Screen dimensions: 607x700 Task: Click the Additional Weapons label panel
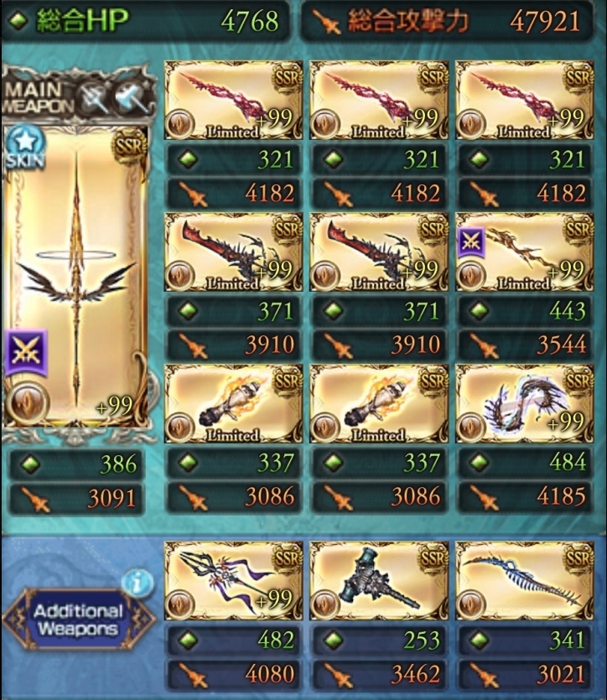pyautogui.click(x=79, y=620)
